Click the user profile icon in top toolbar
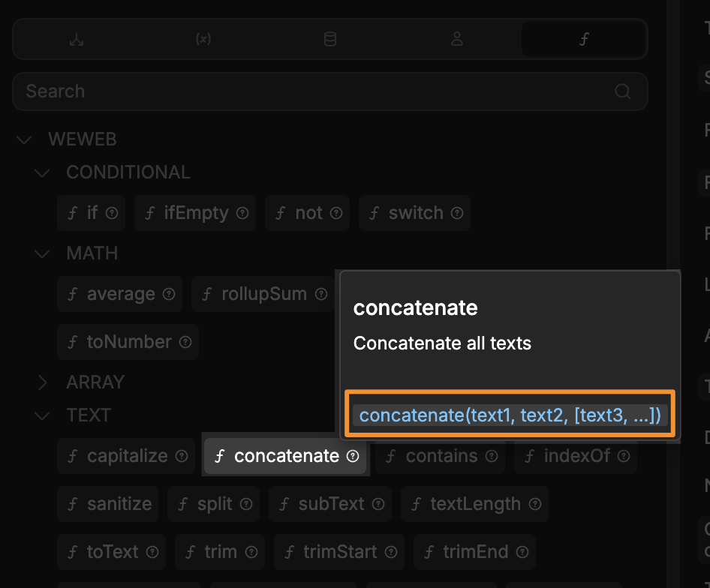 pyautogui.click(x=457, y=38)
